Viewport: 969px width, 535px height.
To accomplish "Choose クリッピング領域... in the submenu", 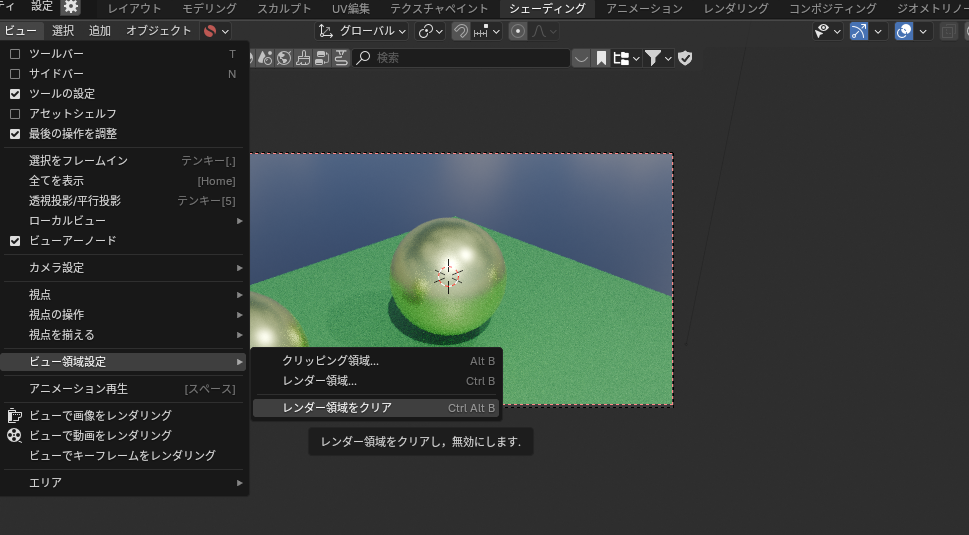I will click(x=330, y=361).
